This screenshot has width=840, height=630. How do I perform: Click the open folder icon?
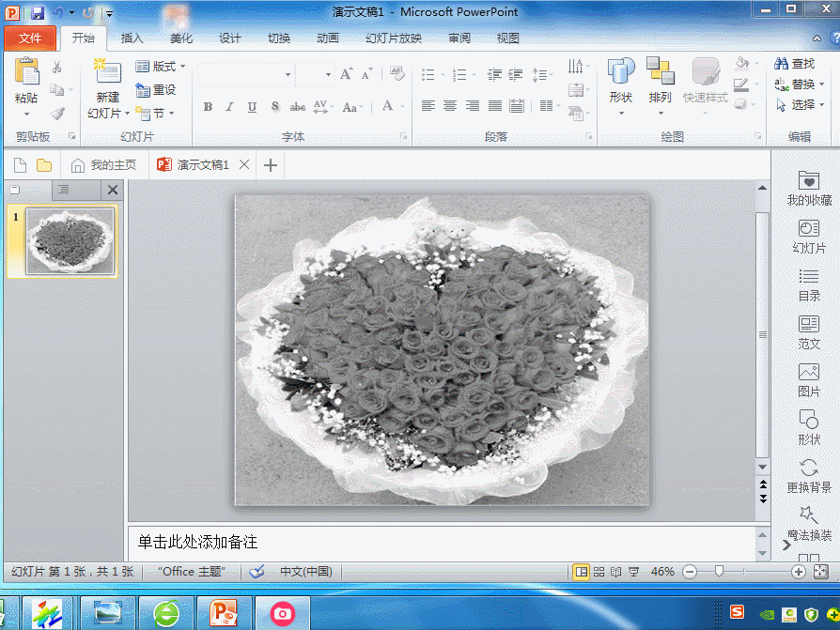pos(44,165)
